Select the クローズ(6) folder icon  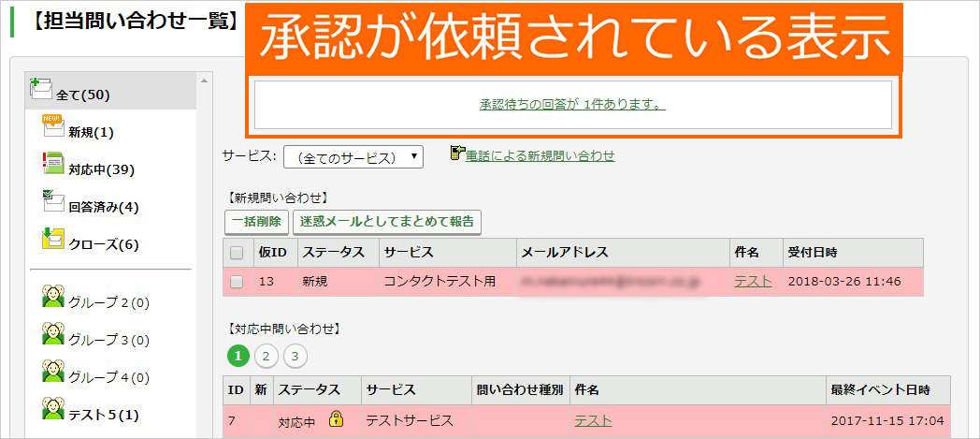52,239
